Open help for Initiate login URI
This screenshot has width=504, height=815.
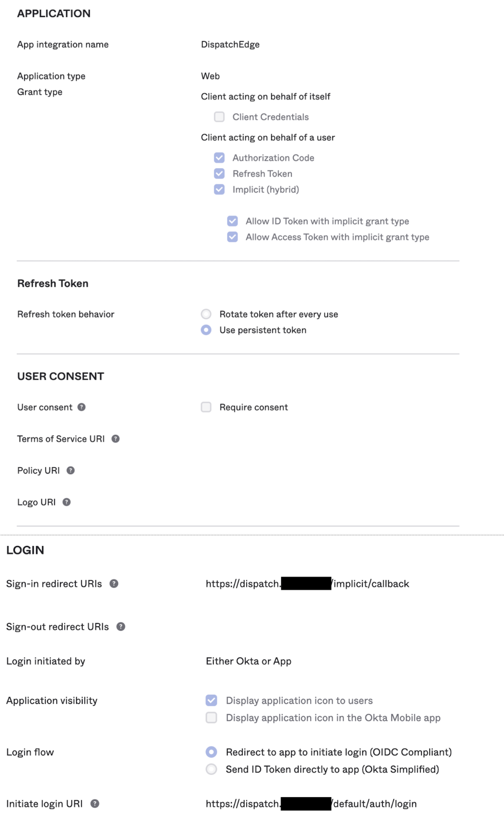[x=95, y=803]
